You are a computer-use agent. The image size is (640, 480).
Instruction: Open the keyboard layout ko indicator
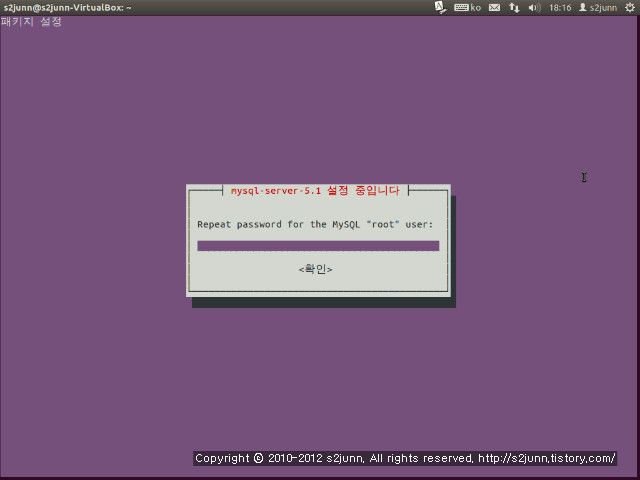pyautogui.click(x=467, y=7)
